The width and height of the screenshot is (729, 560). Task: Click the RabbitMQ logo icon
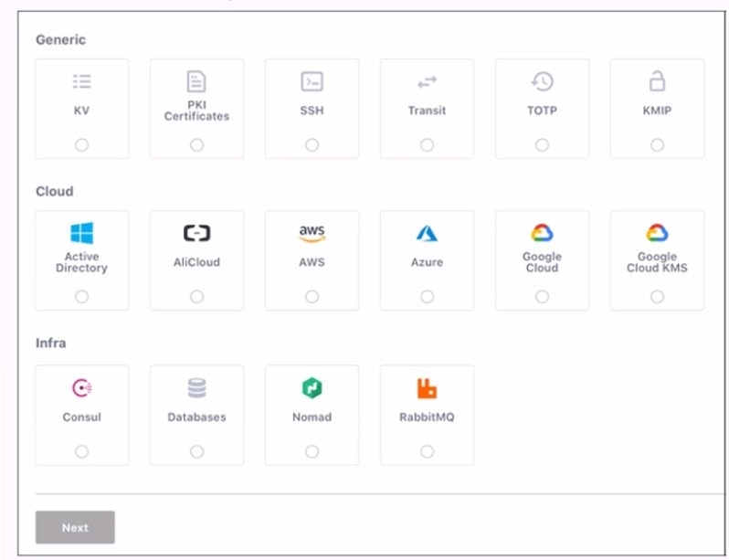(428, 388)
